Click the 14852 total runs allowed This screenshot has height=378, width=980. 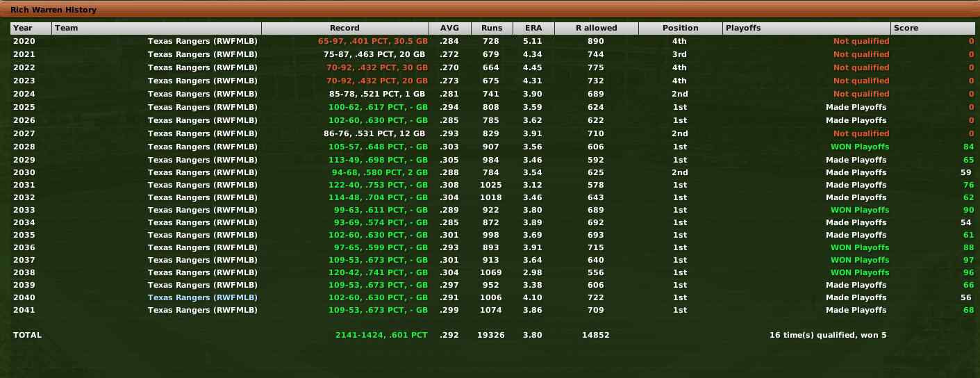pyautogui.click(x=596, y=335)
